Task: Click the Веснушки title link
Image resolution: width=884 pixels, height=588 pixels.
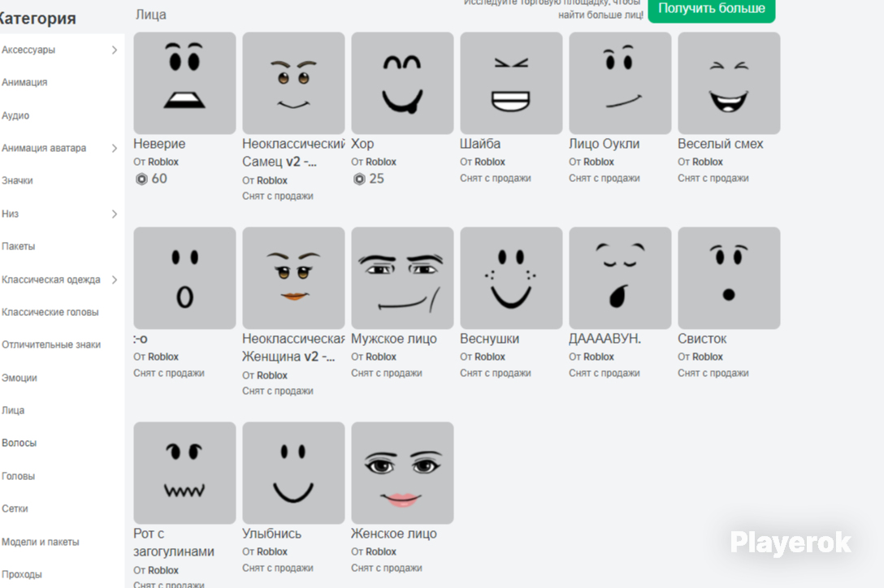Action: pyautogui.click(x=489, y=339)
